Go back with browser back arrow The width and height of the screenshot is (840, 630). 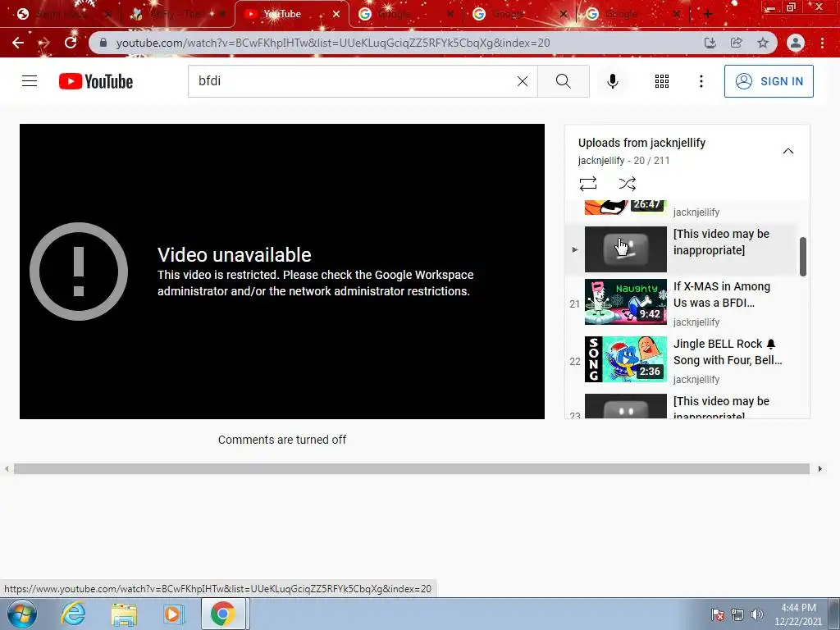(18, 43)
